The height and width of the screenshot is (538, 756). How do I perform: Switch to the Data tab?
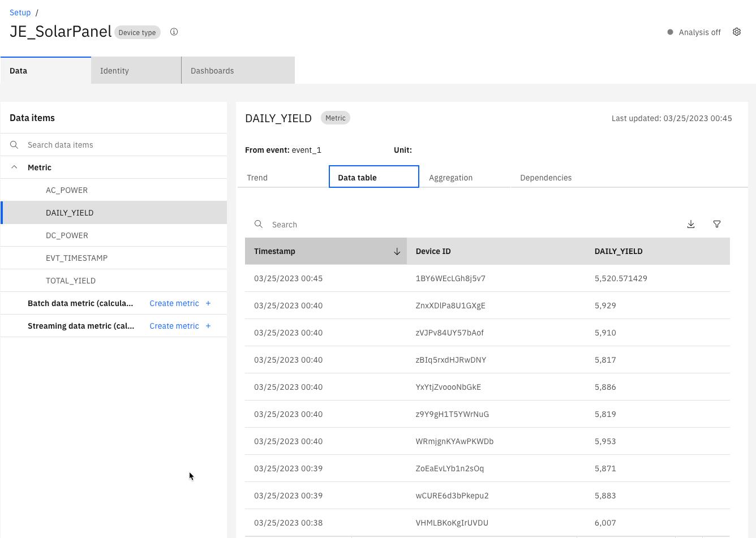46,71
